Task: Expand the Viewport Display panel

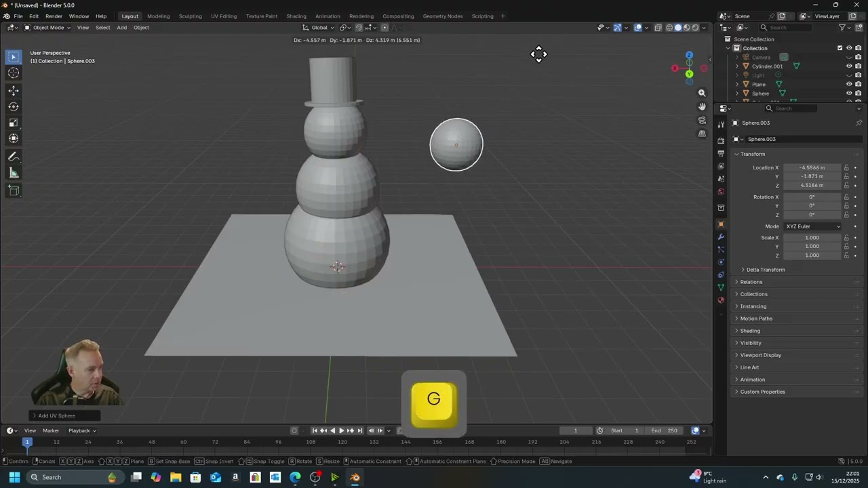Action: (x=760, y=355)
